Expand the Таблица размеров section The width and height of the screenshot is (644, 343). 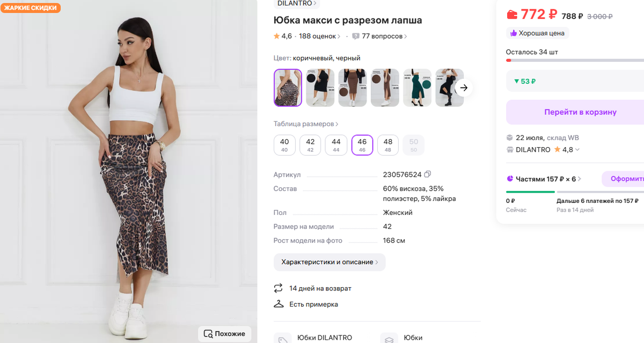(x=305, y=123)
